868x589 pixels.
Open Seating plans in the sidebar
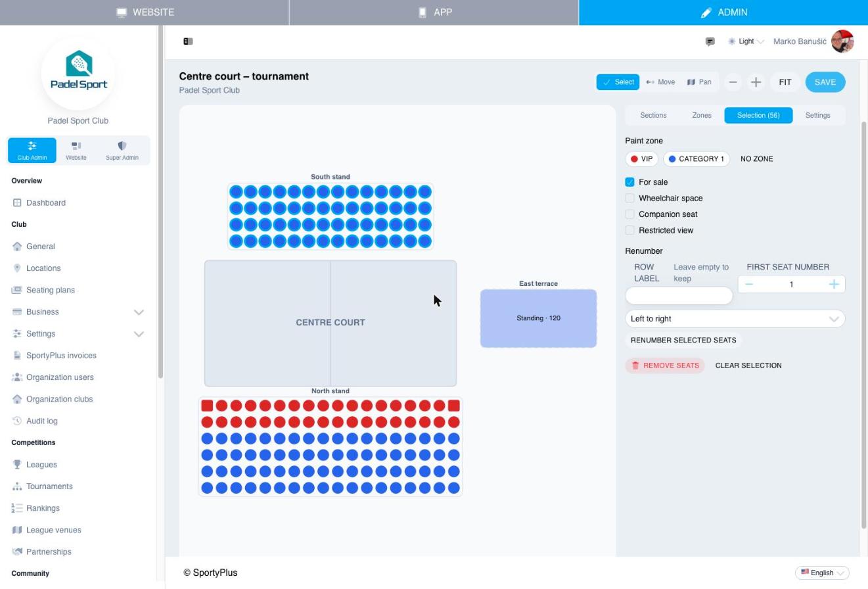tap(51, 290)
